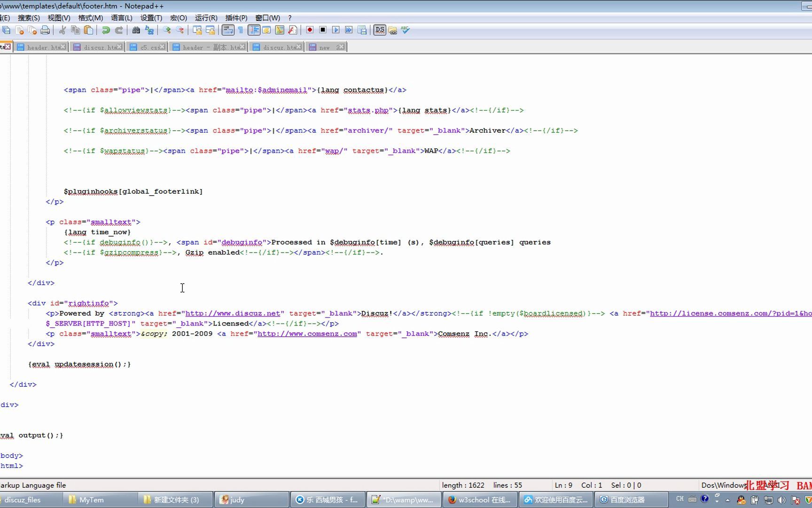Open Find using the binoculars icon
This screenshot has height=508, width=812.
tap(136, 30)
